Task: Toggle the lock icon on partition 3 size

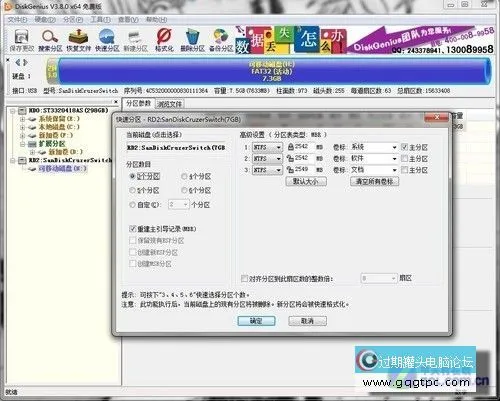Action: point(290,170)
